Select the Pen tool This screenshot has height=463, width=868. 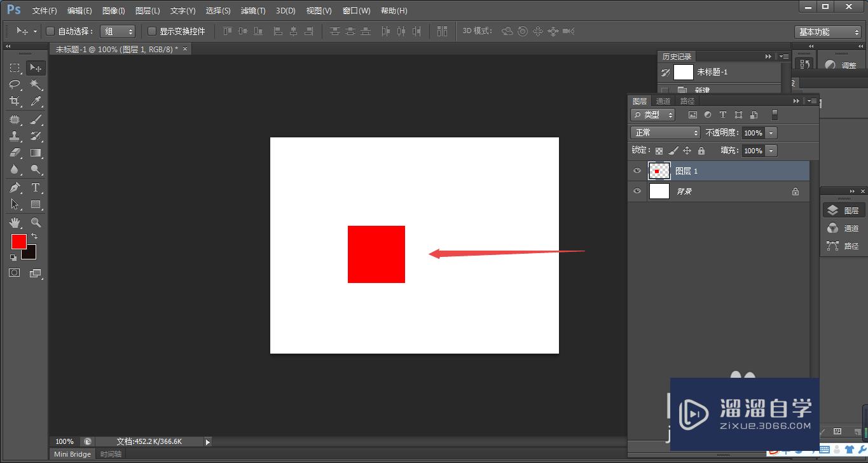(15, 188)
